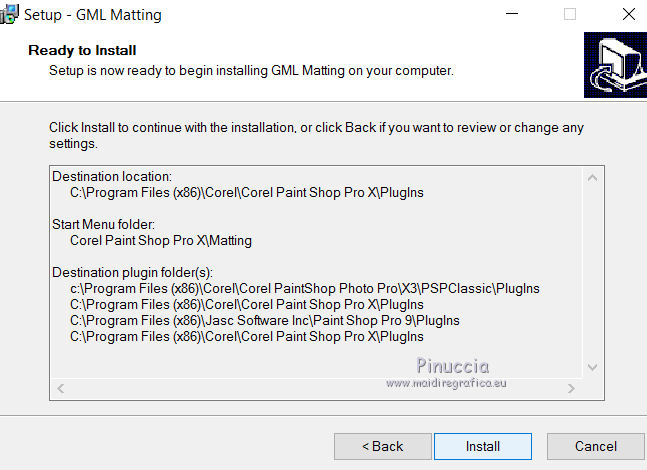Viewport: 647px width, 470px height.
Task: Click the scroll up arrow of the summary box
Action: [591, 178]
